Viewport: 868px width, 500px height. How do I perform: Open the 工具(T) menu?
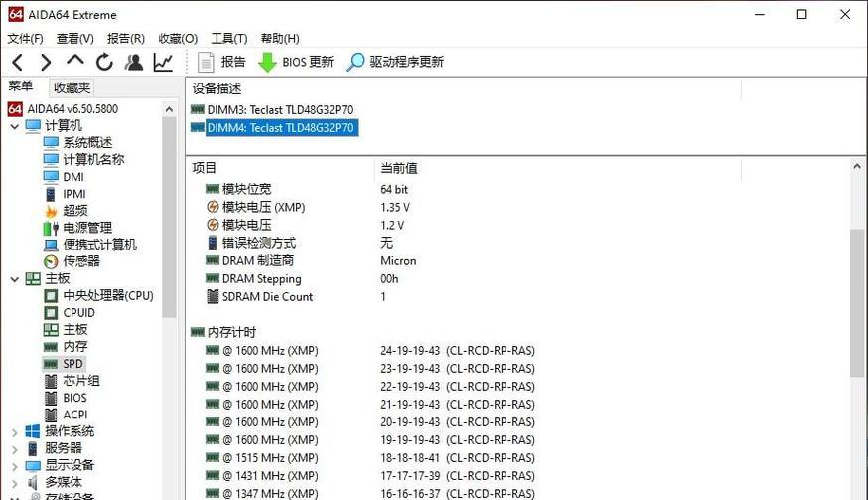(229, 38)
